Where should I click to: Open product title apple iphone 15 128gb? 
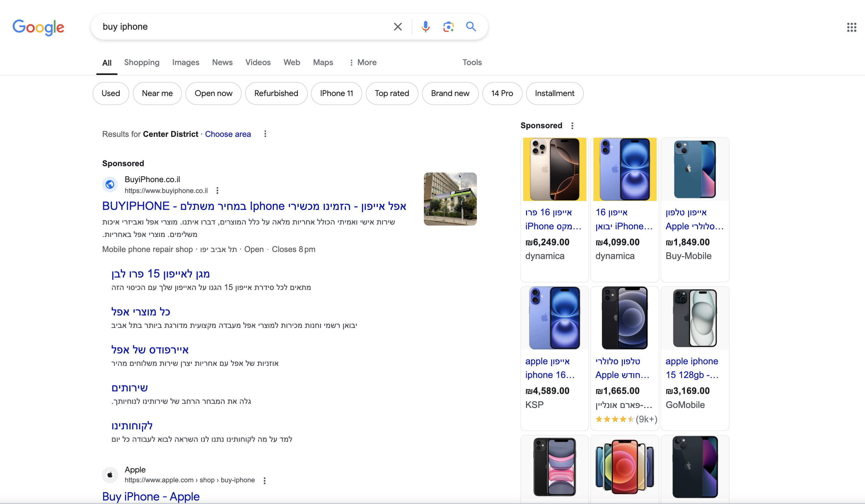click(692, 368)
